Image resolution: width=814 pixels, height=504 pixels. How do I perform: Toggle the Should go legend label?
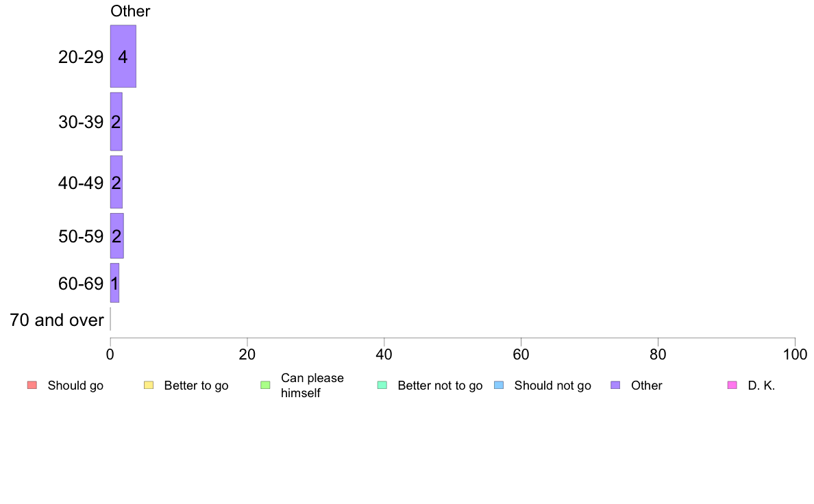(x=75, y=386)
